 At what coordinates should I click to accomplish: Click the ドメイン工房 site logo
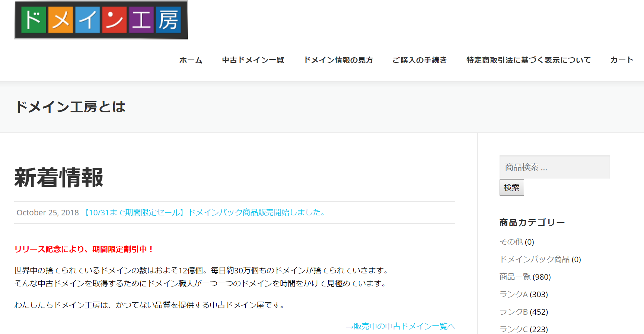pos(101,20)
